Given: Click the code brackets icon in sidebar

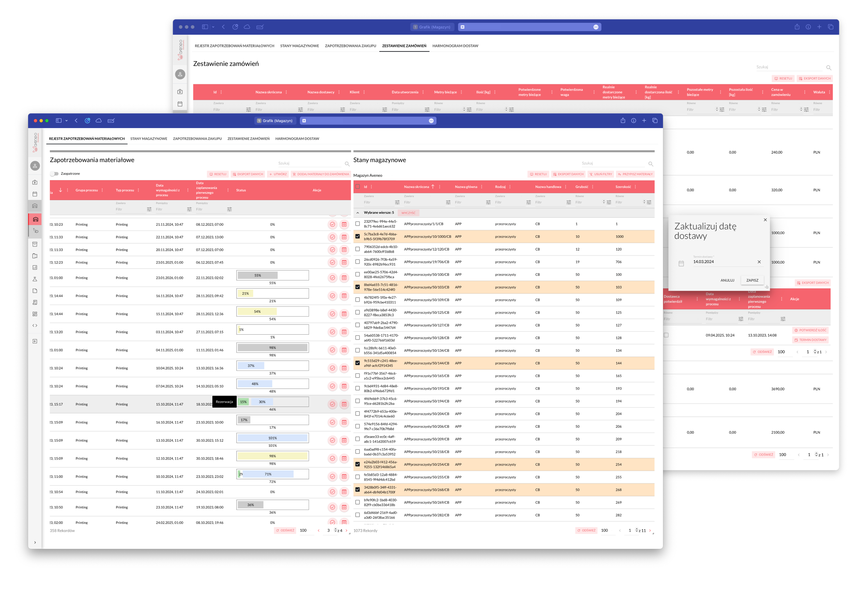Looking at the screenshot, I should [35, 325].
